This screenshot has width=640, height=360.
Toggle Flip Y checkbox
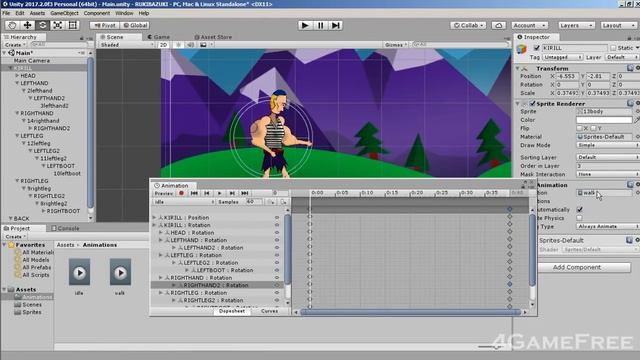[593, 128]
